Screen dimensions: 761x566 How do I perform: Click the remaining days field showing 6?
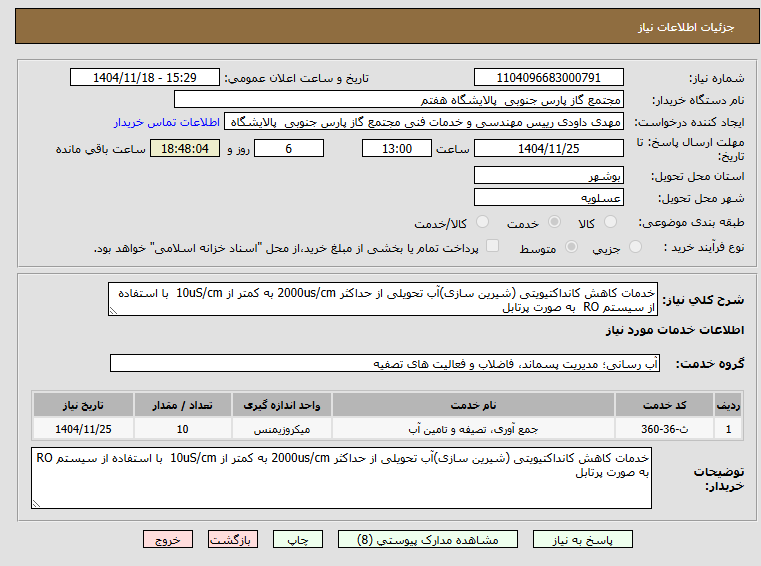[x=289, y=148]
